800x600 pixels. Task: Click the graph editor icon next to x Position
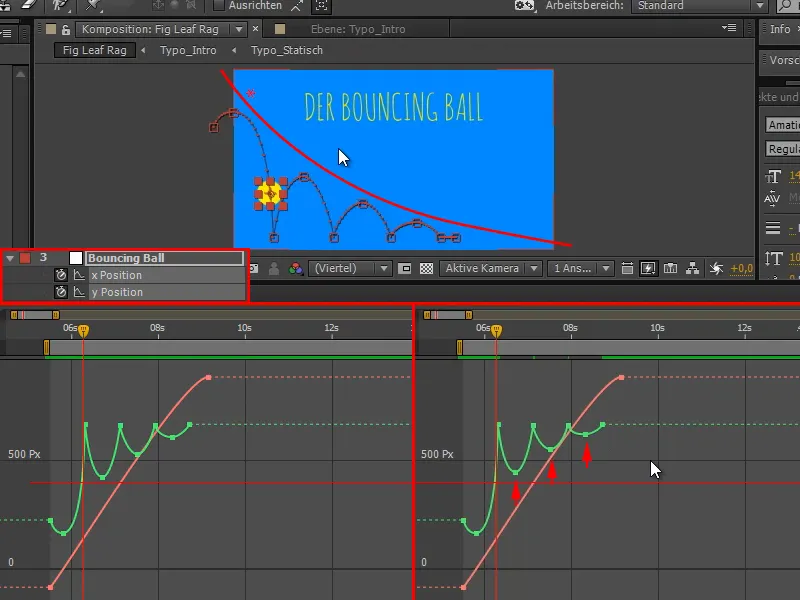click(x=79, y=275)
